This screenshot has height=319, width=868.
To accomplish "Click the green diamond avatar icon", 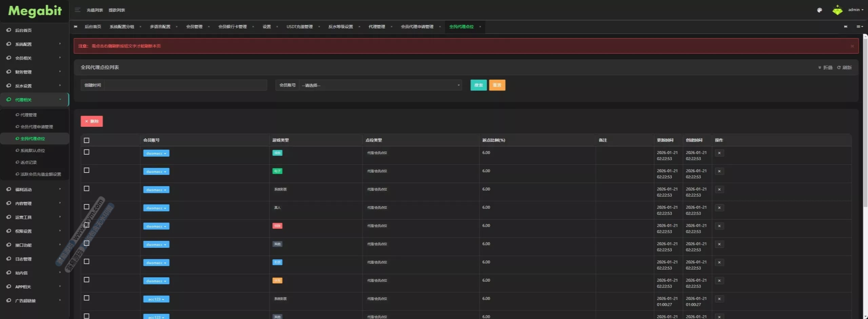I will [x=837, y=10].
